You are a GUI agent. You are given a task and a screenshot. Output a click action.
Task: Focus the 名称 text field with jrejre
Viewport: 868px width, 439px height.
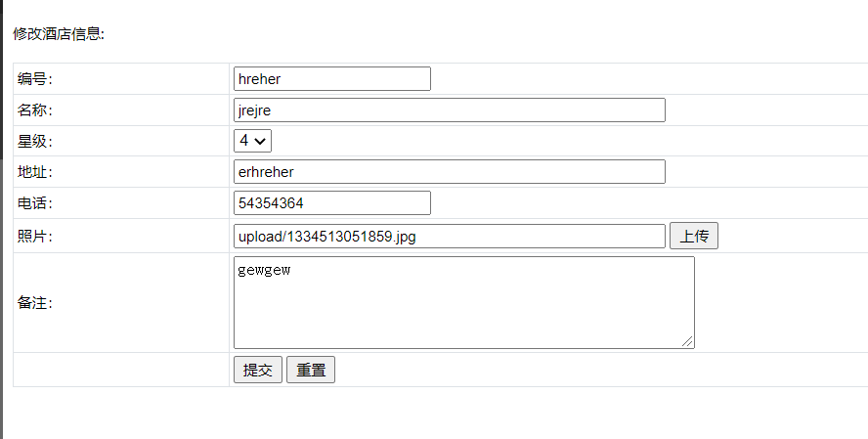450,110
